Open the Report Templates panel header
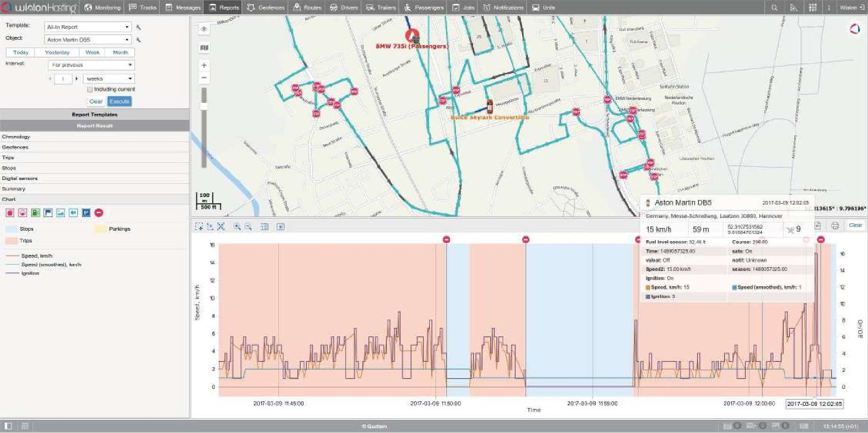 [95, 115]
